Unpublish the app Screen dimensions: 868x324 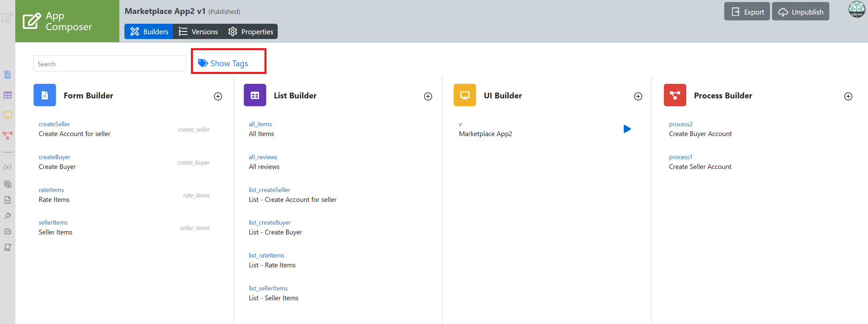(801, 12)
